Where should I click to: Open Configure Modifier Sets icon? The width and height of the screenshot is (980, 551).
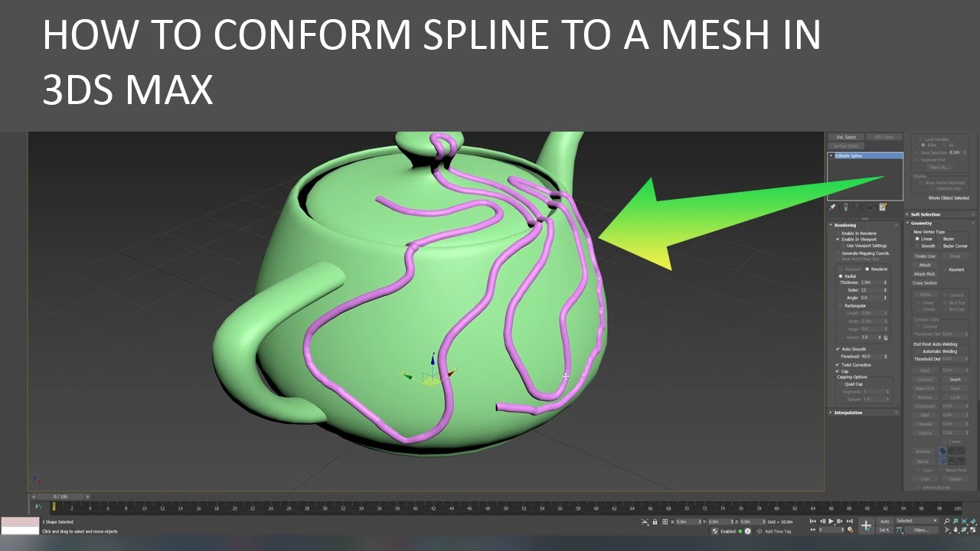[x=882, y=207]
